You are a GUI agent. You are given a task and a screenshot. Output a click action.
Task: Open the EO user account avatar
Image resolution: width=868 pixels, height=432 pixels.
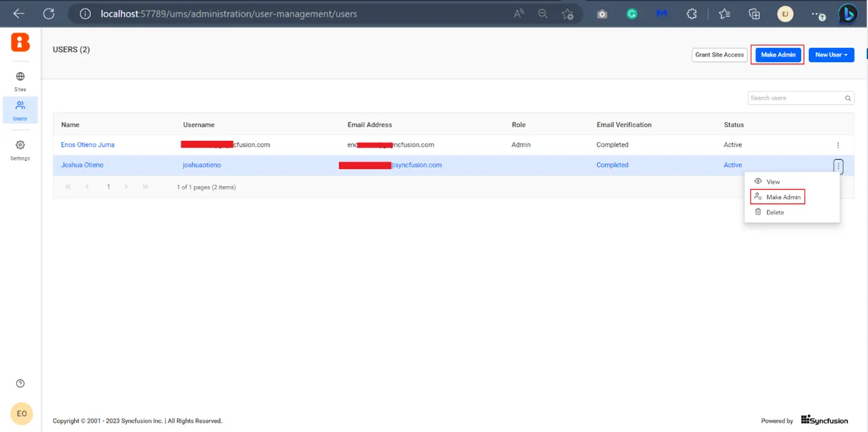pyautogui.click(x=21, y=413)
